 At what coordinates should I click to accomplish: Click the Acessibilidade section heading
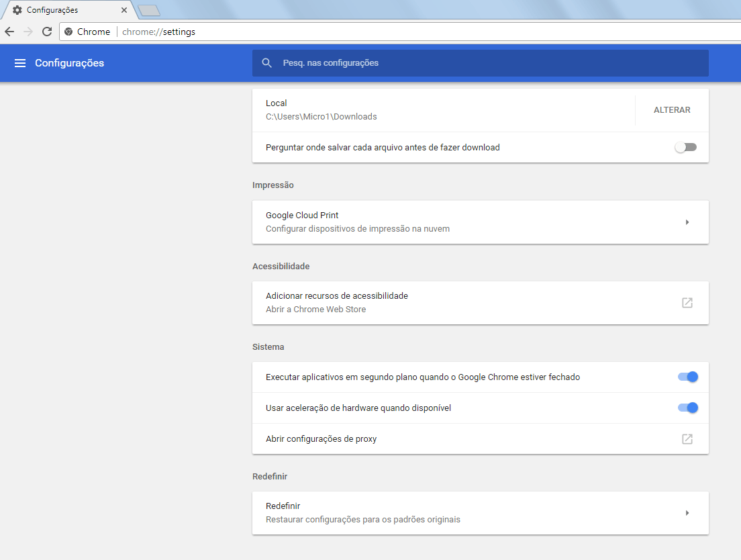(281, 267)
